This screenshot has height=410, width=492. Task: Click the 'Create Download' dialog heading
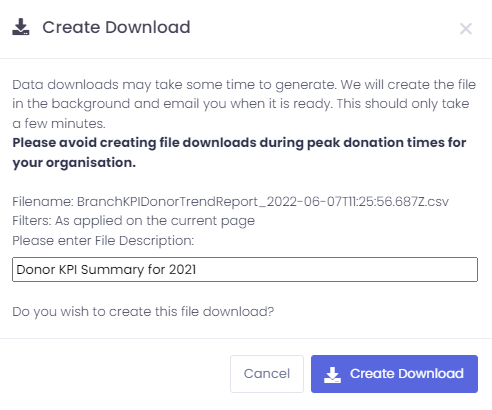[116, 27]
